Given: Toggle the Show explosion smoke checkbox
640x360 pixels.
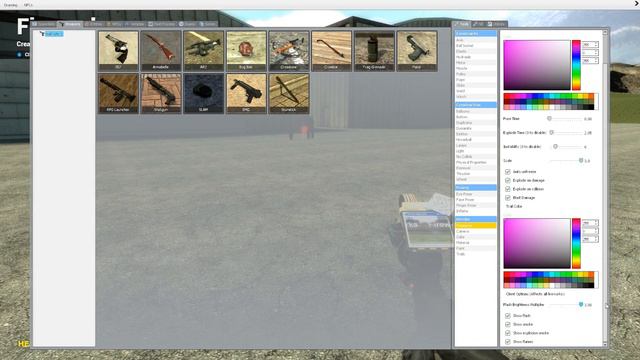Looking at the screenshot, I should (x=508, y=333).
